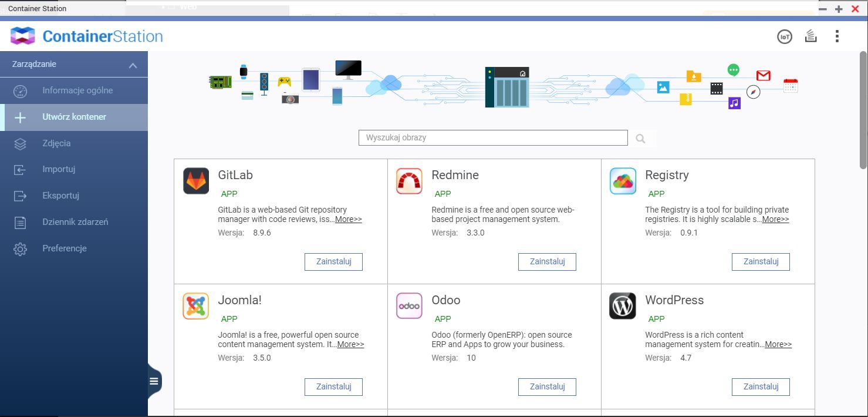868x417 pixels.
Task: Install Redmine with Zainstaluj button
Action: pyautogui.click(x=547, y=262)
